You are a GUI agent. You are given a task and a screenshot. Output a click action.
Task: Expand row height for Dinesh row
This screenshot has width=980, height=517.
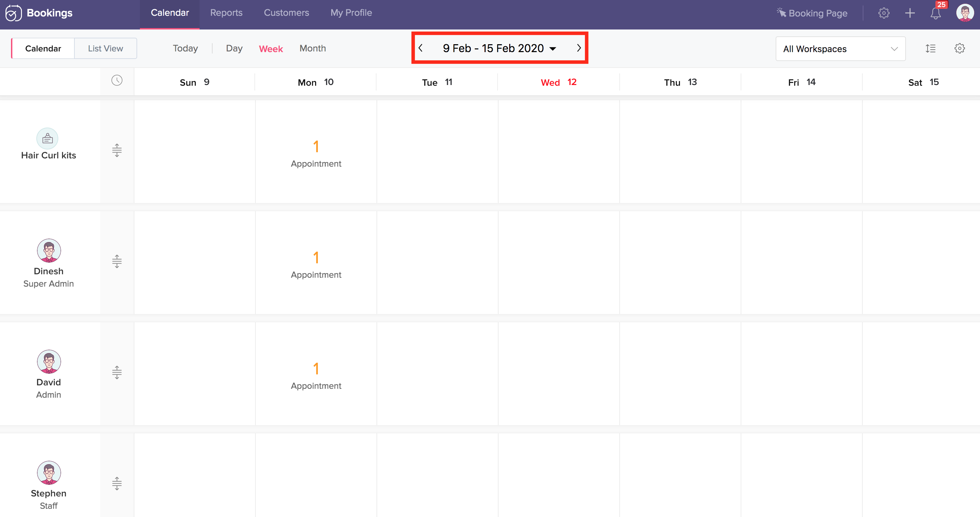point(117,261)
